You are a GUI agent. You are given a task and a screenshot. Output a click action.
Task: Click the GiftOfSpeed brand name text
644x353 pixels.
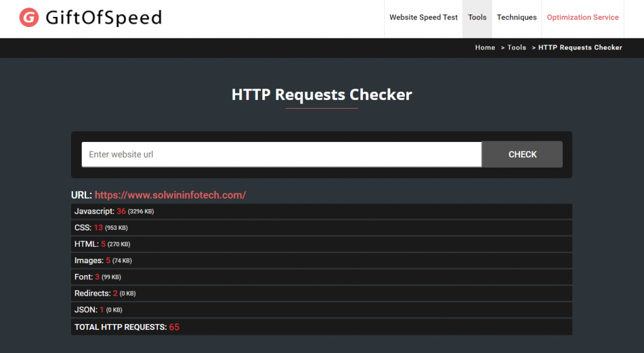click(104, 18)
